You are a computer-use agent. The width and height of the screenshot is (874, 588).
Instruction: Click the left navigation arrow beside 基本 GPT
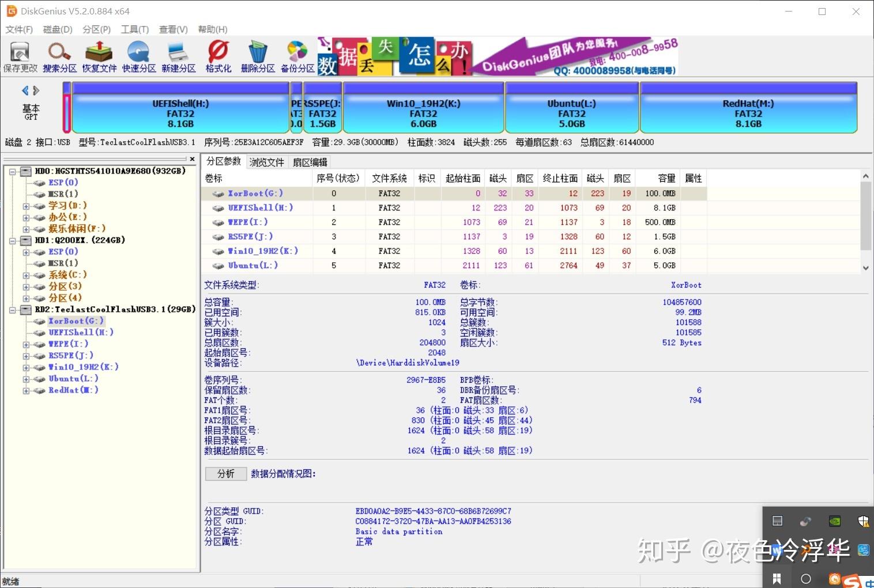pyautogui.click(x=24, y=90)
